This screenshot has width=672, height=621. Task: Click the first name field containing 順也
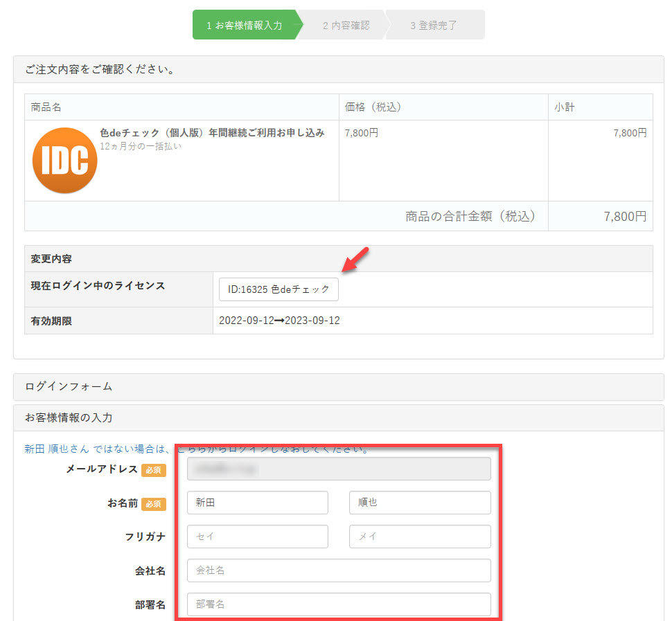[420, 503]
